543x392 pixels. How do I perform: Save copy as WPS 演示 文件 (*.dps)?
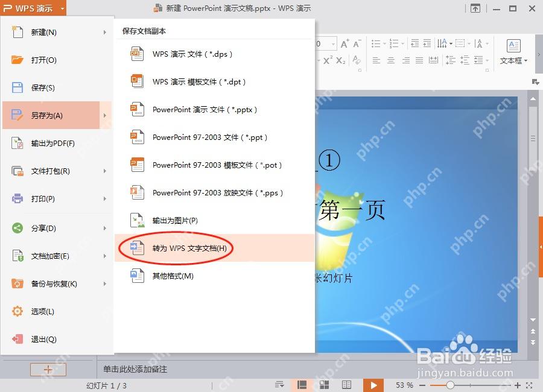pyautogui.click(x=215, y=54)
